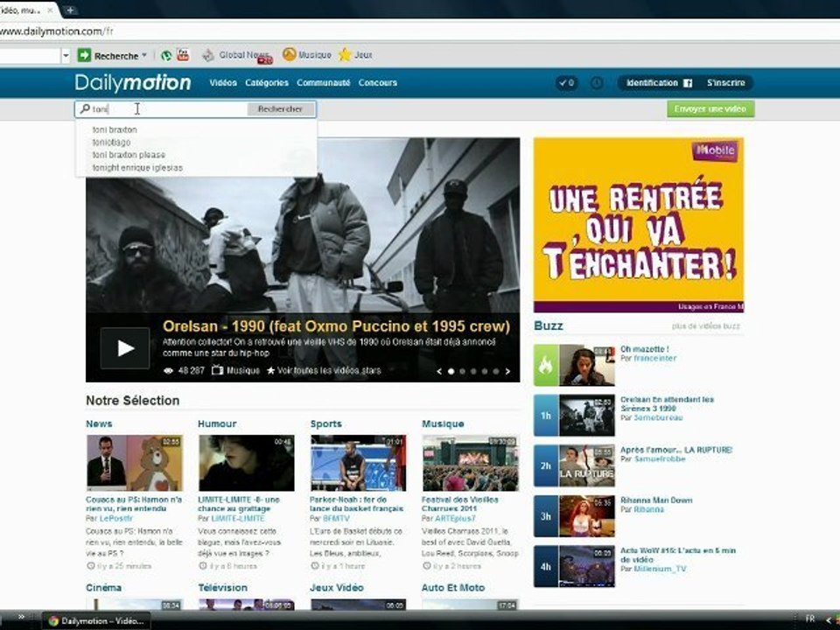This screenshot has height=630, width=840.
Task: Click the checkmark counter icon in header
Action: point(566,82)
